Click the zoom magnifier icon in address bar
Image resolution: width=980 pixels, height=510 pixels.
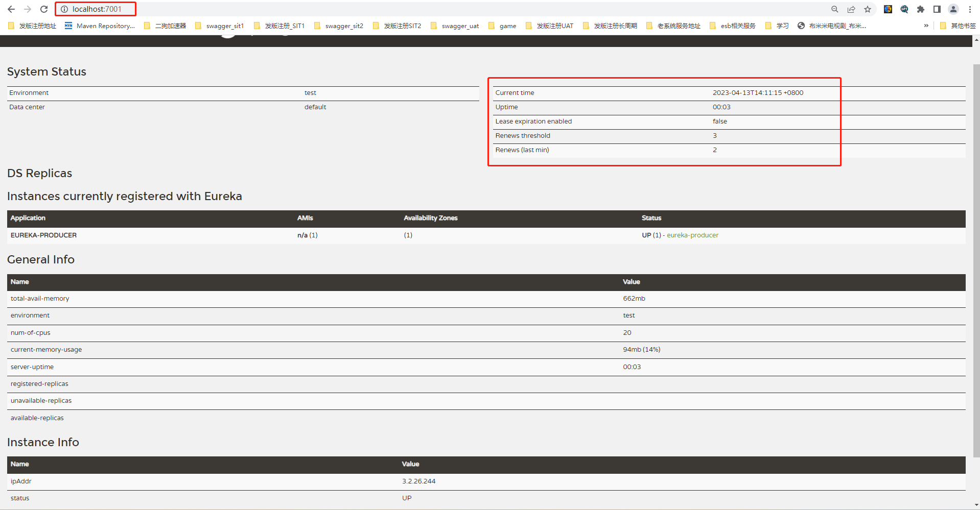(x=834, y=9)
